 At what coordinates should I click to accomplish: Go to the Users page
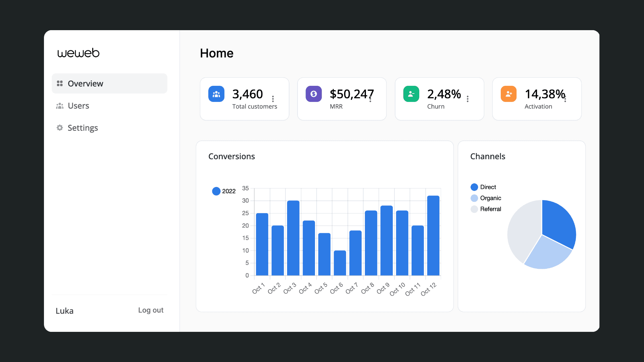pyautogui.click(x=78, y=106)
